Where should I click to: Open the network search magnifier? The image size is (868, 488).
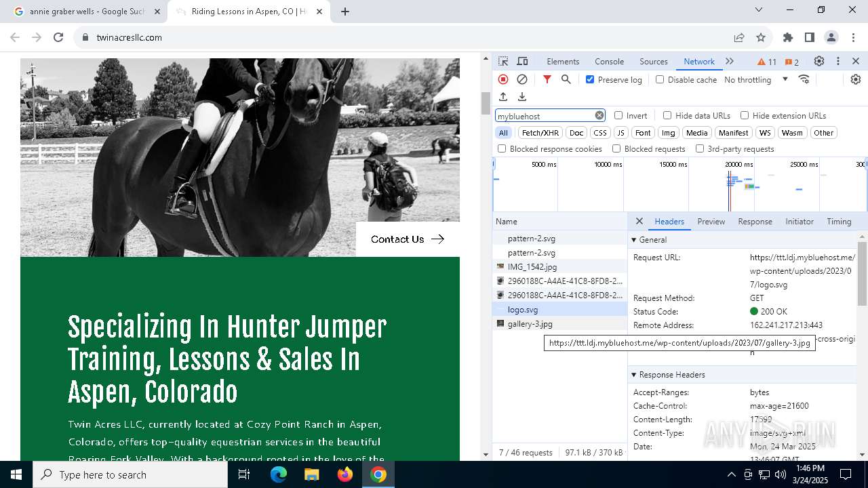pos(566,79)
